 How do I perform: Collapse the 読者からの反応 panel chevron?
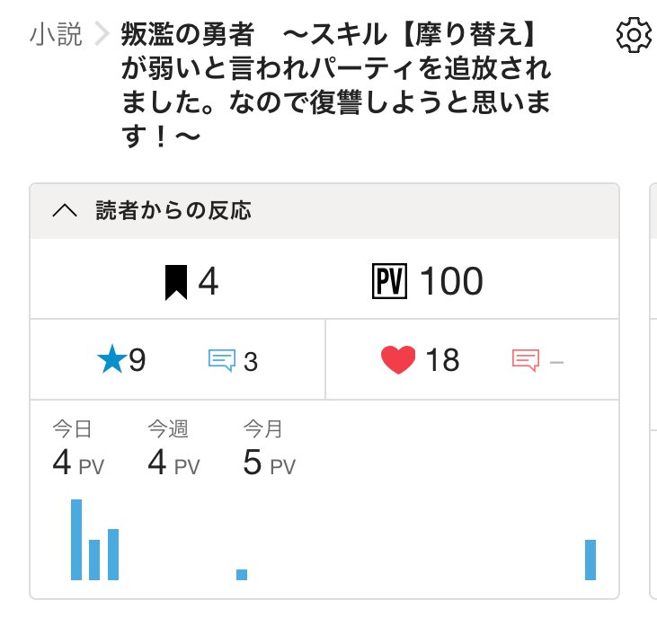click(x=65, y=211)
